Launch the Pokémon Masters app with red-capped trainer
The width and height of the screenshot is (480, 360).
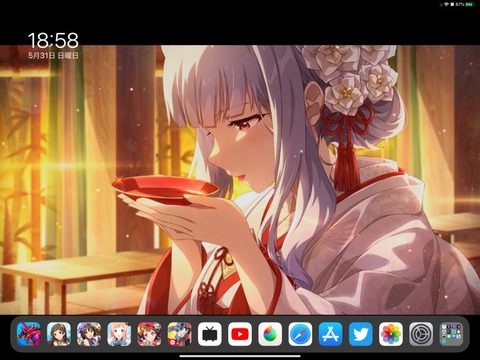coord(180,334)
